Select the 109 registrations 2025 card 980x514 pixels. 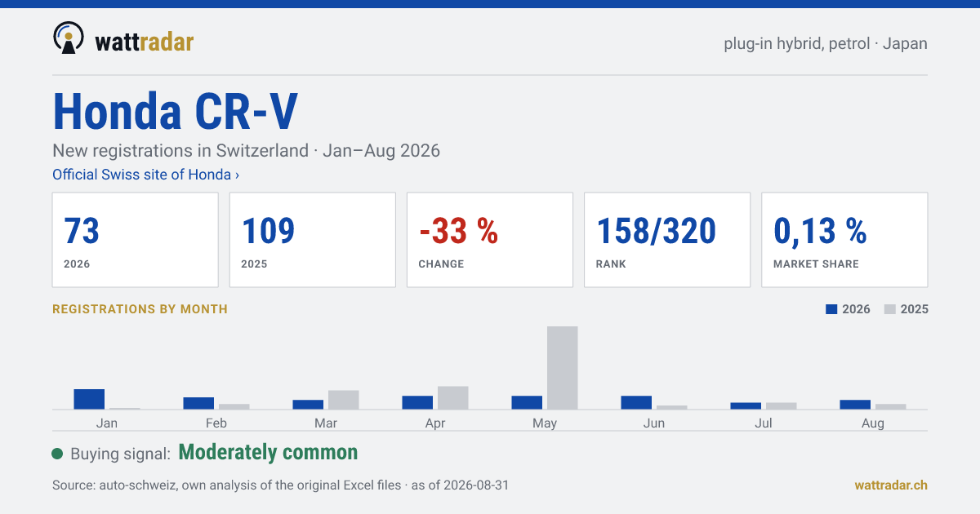coord(313,240)
